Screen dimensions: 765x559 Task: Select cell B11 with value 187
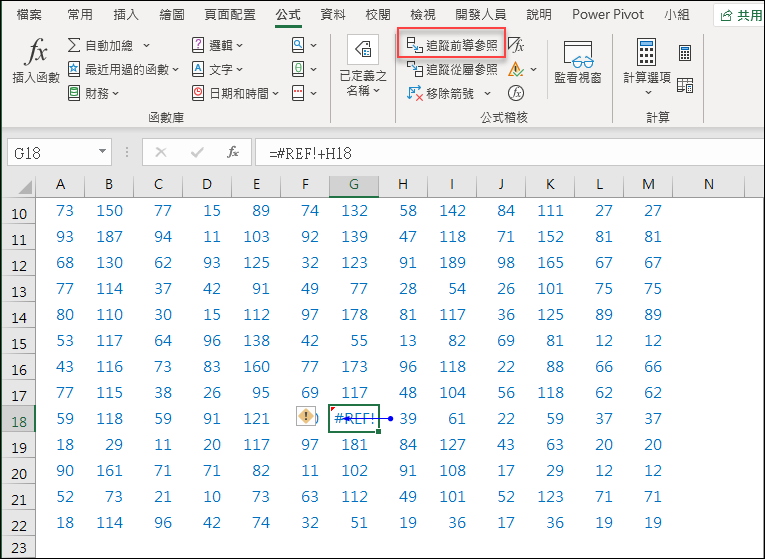(x=109, y=237)
